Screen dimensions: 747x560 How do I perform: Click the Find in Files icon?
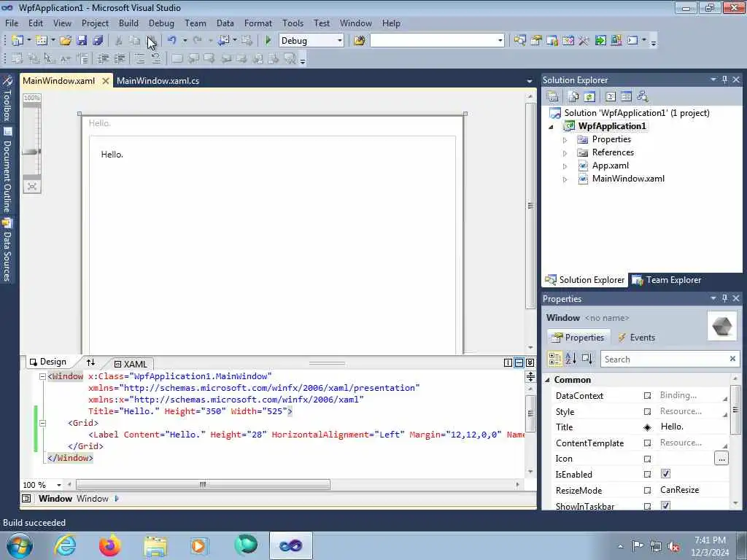click(359, 41)
